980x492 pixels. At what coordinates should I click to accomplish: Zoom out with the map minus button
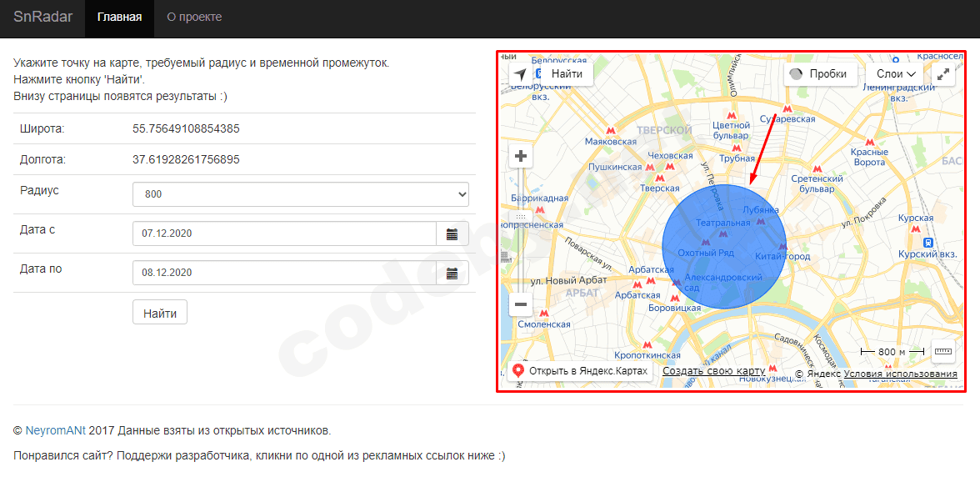[x=521, y=305]
